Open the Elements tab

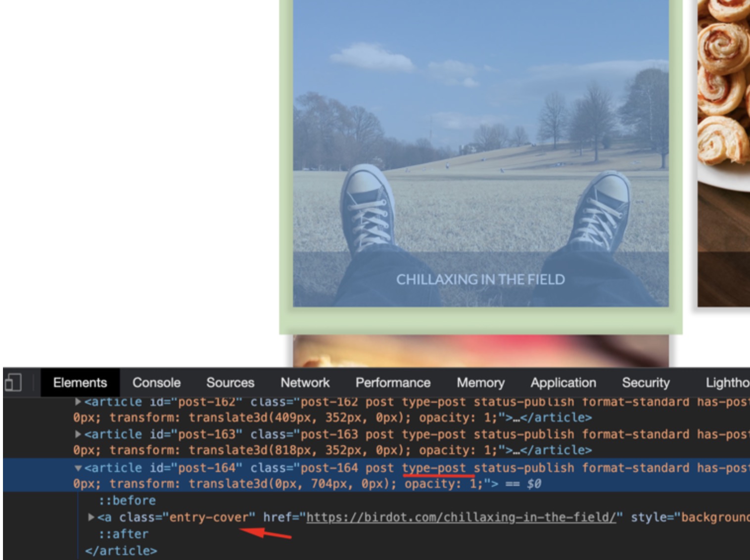(80, 382)
